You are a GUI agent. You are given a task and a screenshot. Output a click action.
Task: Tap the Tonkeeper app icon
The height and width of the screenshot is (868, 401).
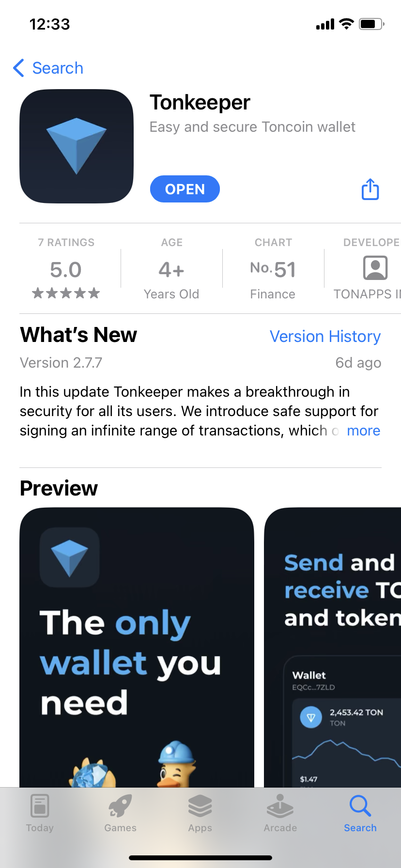point(77,146)
